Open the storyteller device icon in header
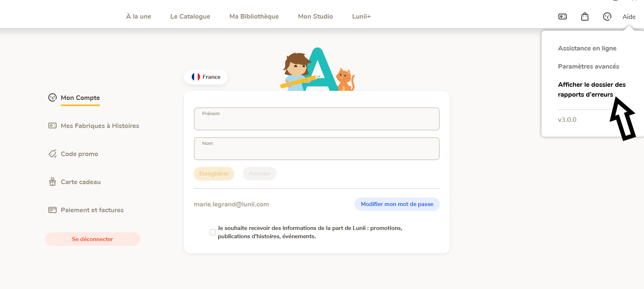The height and width of the screenshot is (289, 644). 563,17
